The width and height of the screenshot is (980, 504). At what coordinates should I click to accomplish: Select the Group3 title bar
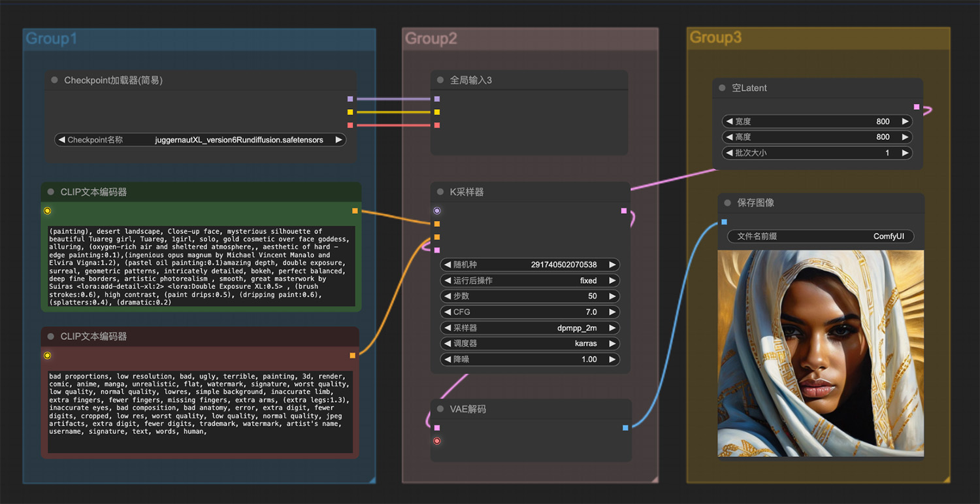[819, 38]
